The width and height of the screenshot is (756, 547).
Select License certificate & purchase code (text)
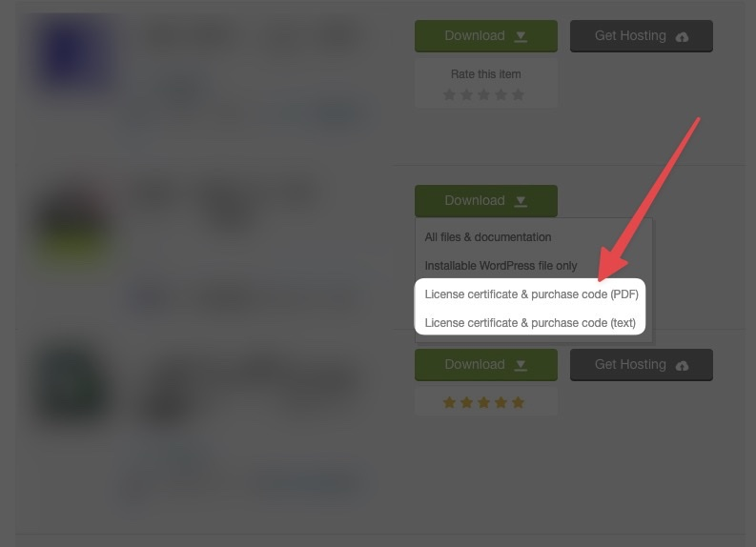tap(530, 323)
